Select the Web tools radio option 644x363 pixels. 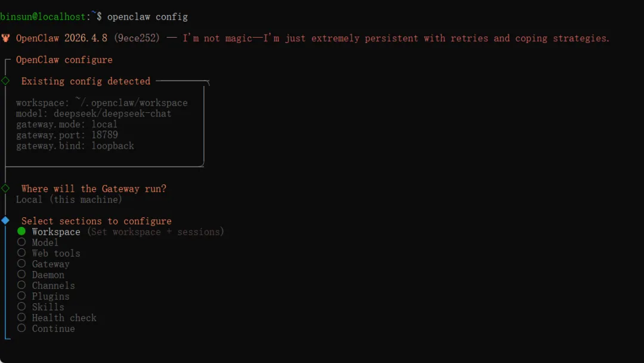pyautogui.click(x=21, y=253)
